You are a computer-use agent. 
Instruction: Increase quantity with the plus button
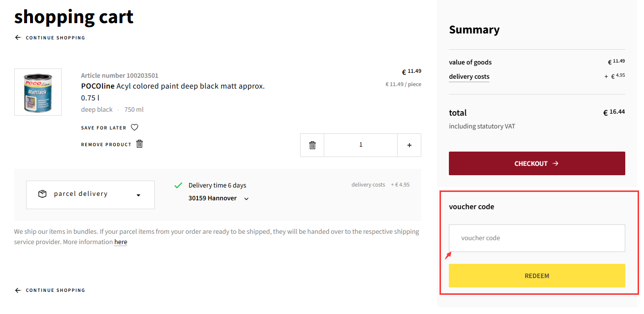click(409, 145)
